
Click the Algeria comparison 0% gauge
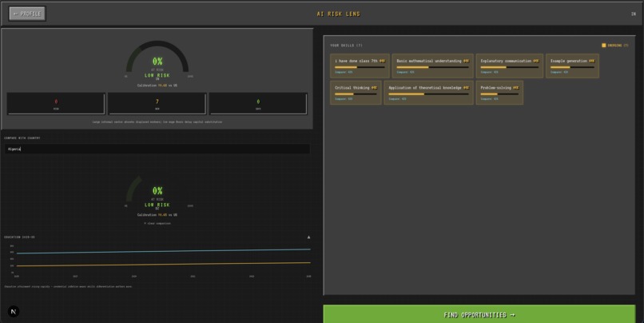pos(157,189)
